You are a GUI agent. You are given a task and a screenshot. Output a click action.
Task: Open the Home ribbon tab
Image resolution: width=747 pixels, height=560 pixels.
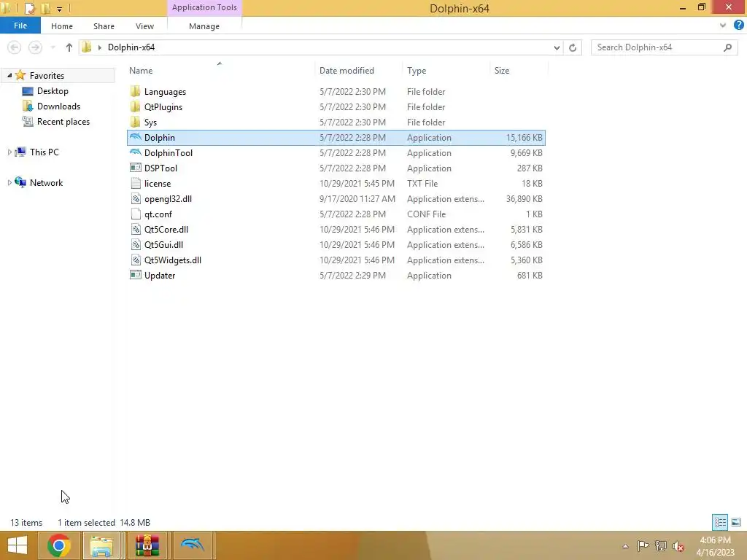(x=62, y=26)
